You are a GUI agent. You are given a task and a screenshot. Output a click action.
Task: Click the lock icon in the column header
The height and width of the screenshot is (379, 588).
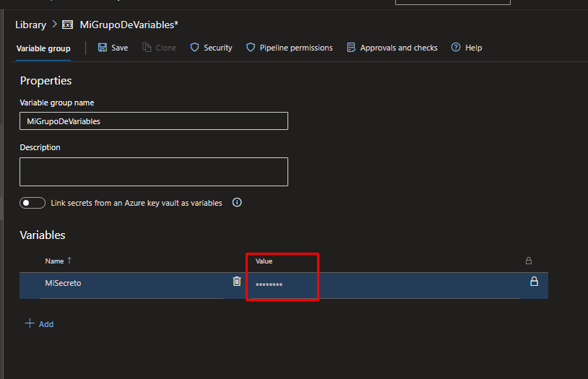click(x=528, y=261)
